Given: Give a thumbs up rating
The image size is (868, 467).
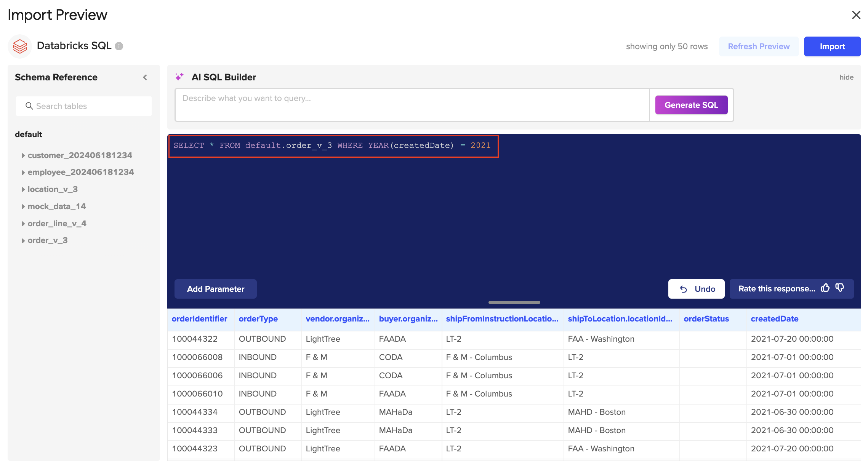Looking at the screenshot, I should 825,288.
